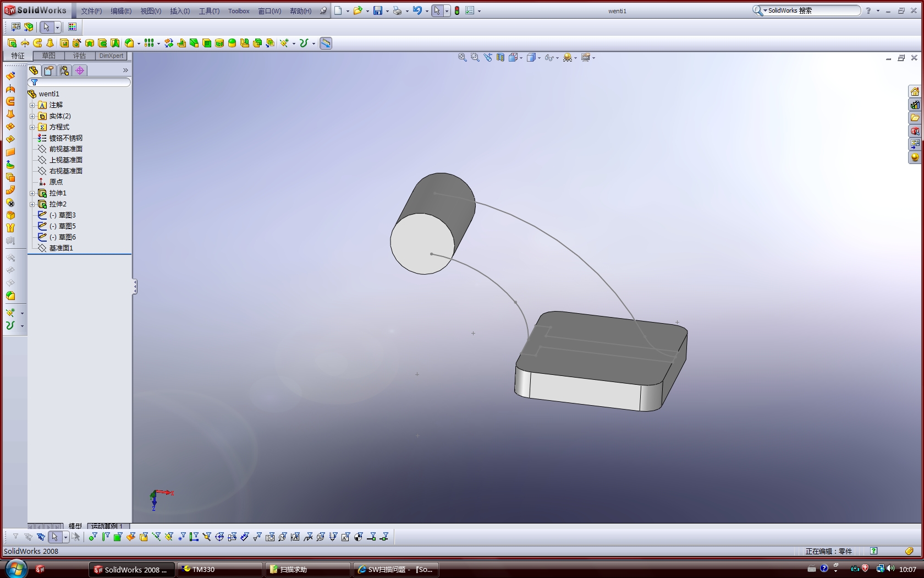This screenshot has height=578, width=924.
Task: Click the Section View icon
Action: [x=501, y=57]
